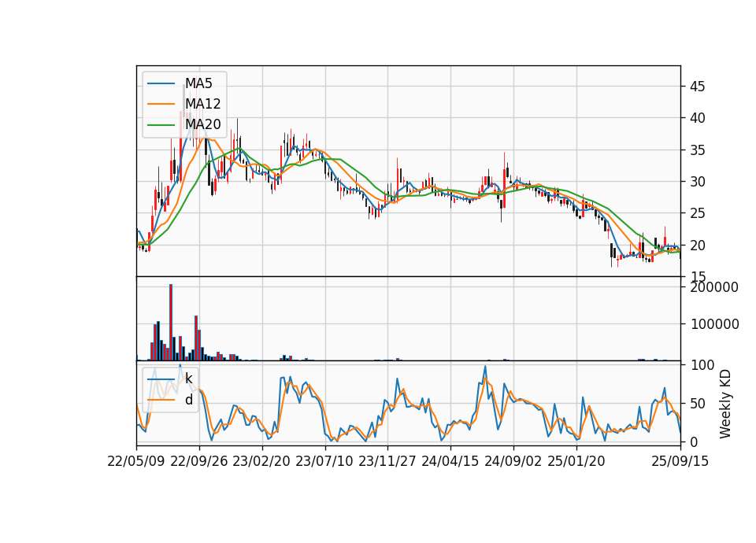This screenshot has height=543, width=756.
Task: Click the 23/11/27 date label
Action: tap(387, 462)
